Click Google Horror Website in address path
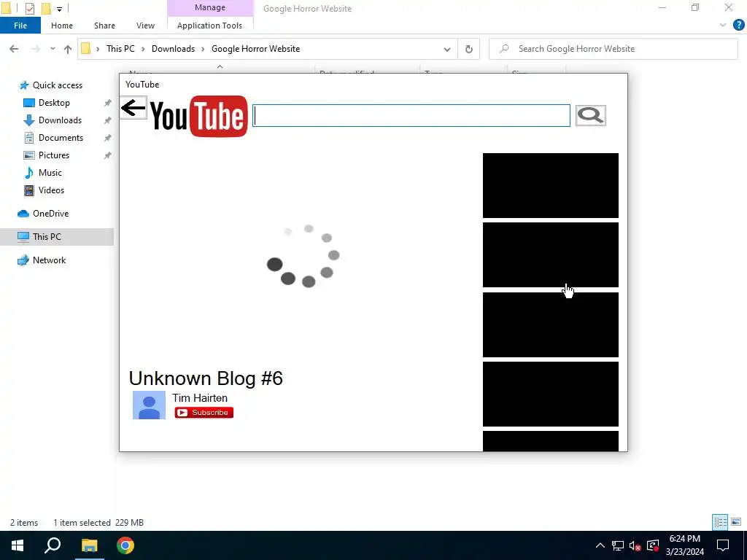747x560 pixels. (x=256, y=49)
